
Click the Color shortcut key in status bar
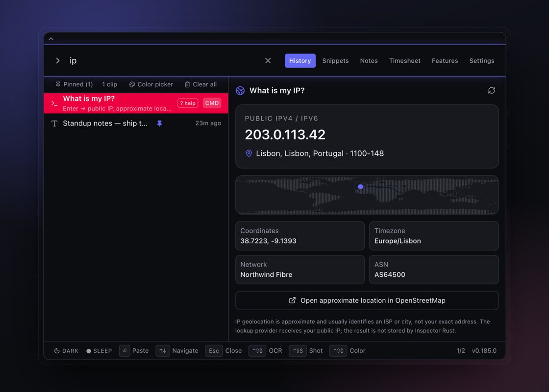click(x=338, y=351)
